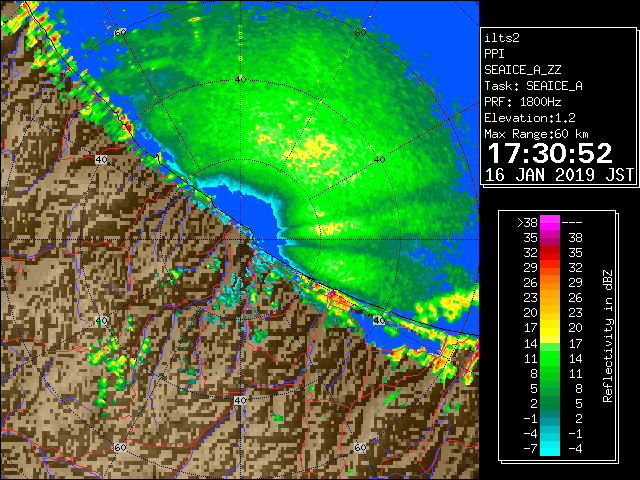This screenshot has height=480, width=640.
Task: Click the 'ilts2' radar site label
Action: click(502, 38)
